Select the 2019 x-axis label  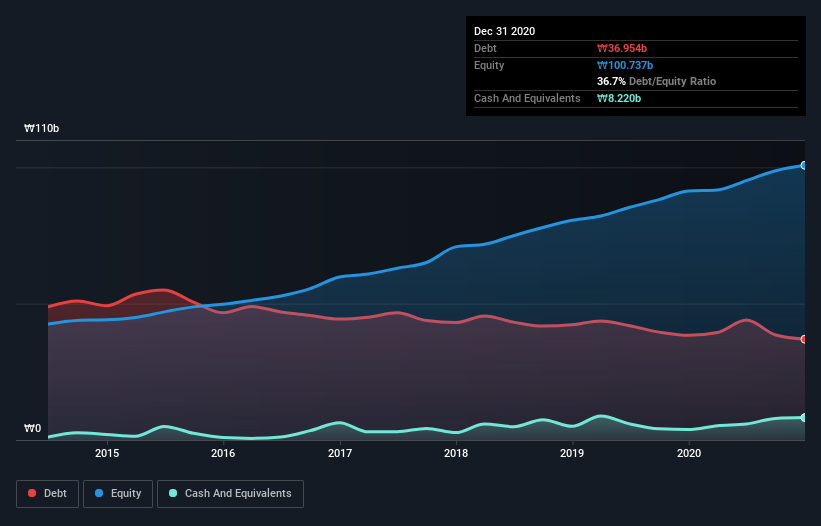[572, 453]
